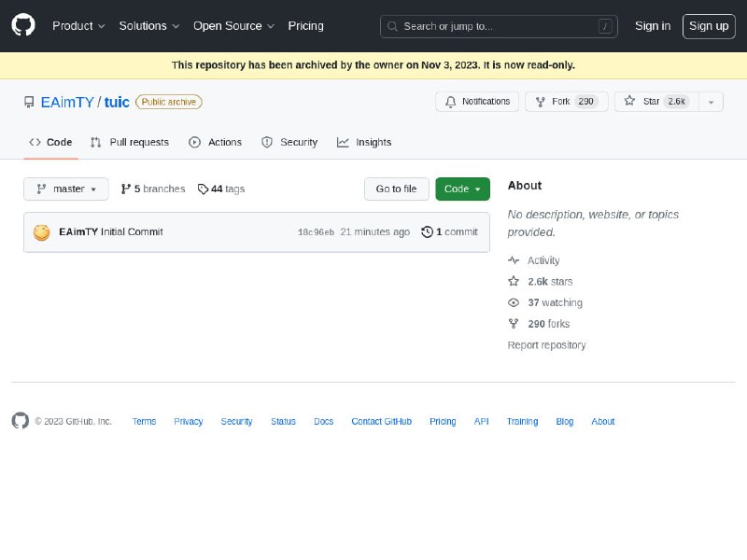Expand the master branch selector
The width and height of the screenshot is (747, 560).
(65, 189)
